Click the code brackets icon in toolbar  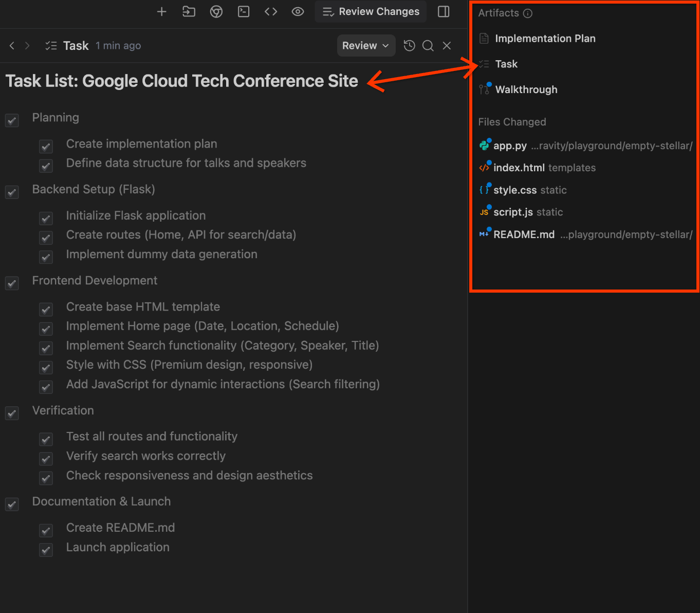coord(271,11)
